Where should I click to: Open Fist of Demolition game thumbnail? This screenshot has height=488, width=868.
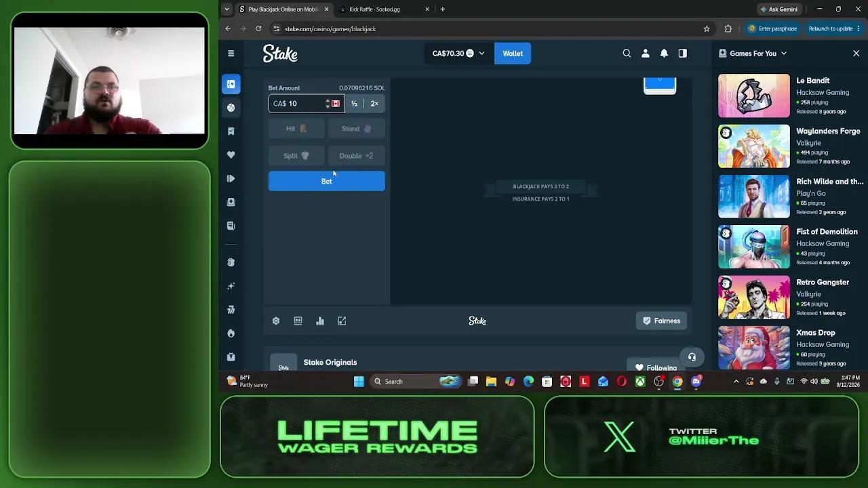point(754,247)
